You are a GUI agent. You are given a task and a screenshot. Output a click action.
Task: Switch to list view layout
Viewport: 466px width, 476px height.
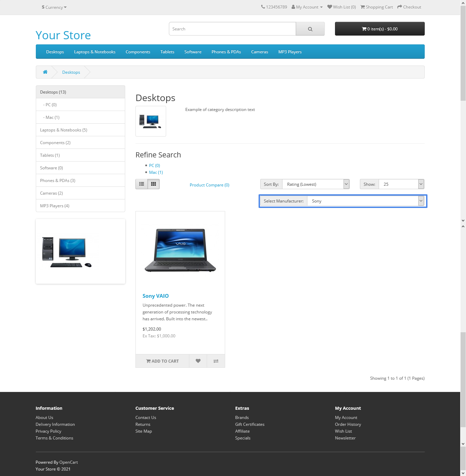[142, 184]
